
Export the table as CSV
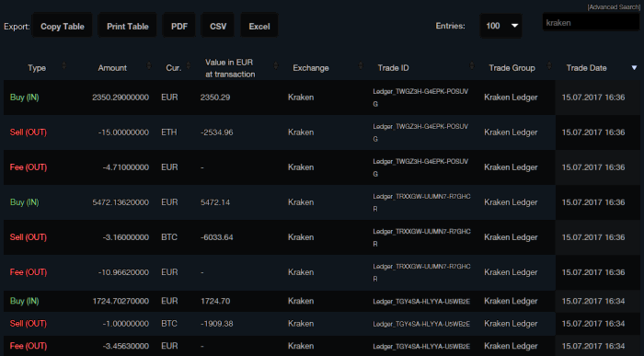[218, 27]
